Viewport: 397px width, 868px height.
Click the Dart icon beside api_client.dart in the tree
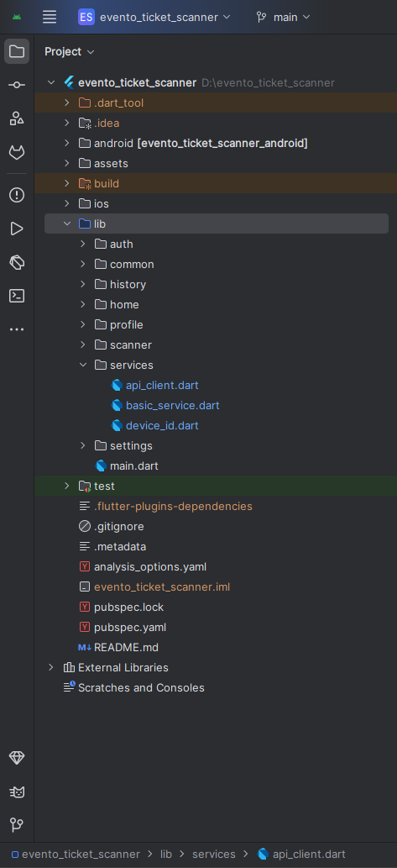pyautogui.click(x=117, y=386)
